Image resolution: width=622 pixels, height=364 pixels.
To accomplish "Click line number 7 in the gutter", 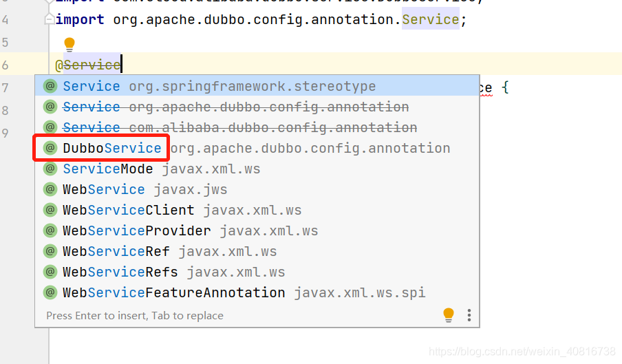I will (x=5, y=87).
